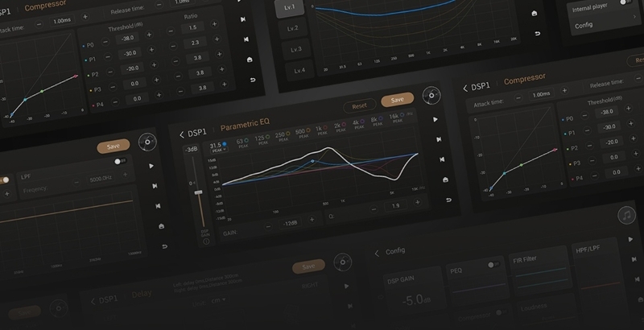Image resolution: width=644 pixels, height=330 pixels.
Task: Select the 250 Hz EQ band
Action: (283, 134)
